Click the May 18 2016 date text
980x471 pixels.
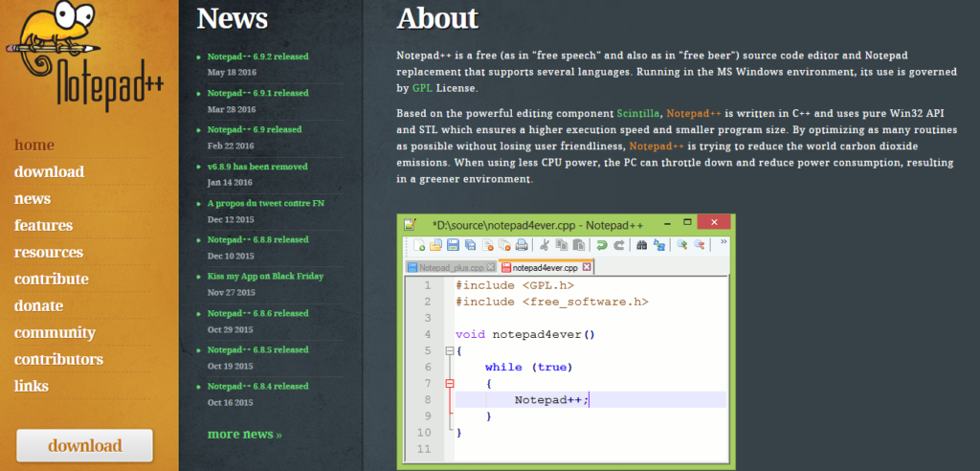pyautogui.click(x=231, y=72)
